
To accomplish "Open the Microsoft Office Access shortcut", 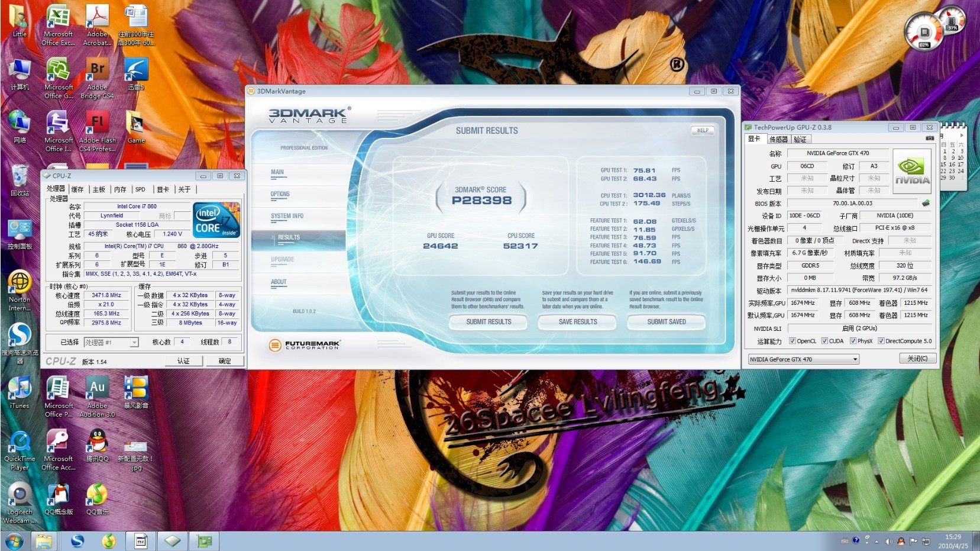I will [58, 450].
